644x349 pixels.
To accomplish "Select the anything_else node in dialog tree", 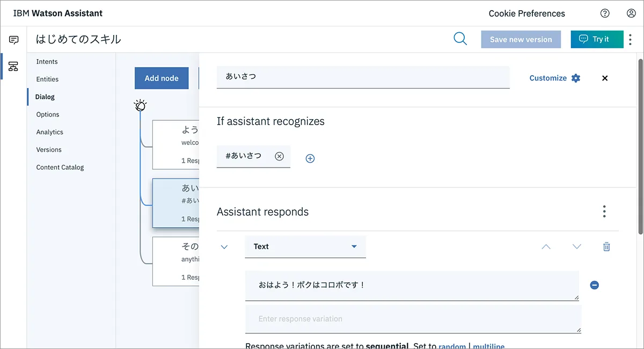I will [175, 261].
